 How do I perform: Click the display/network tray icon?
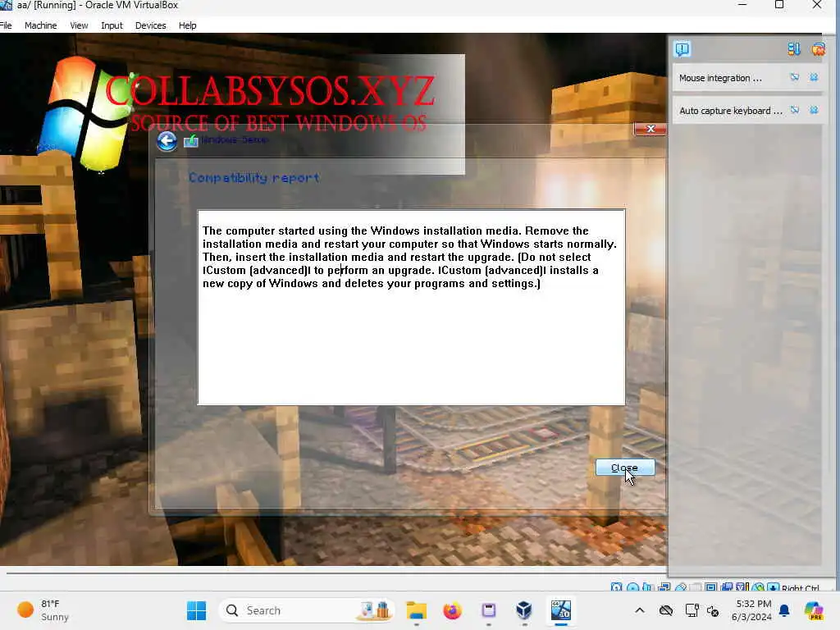(x=692, y=610)
